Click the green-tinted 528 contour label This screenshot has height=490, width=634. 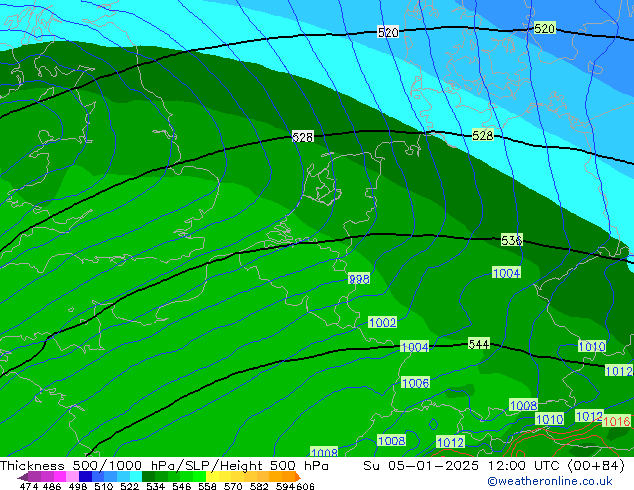pos(482,135)
